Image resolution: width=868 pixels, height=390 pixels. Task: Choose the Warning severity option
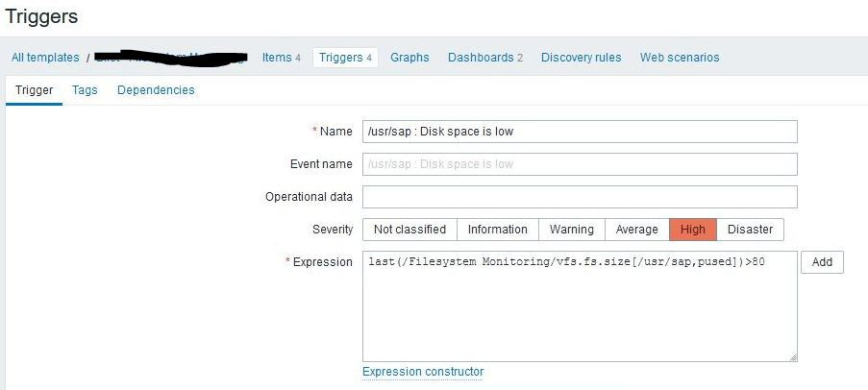pos(571,230)
